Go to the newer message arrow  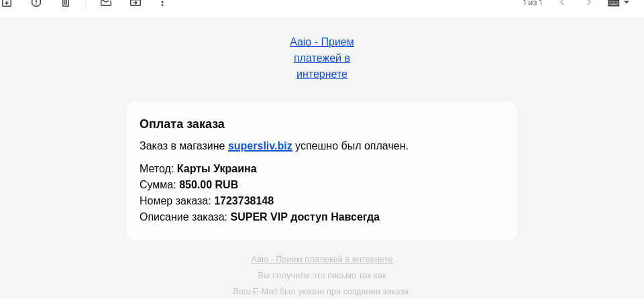click(x=562, y=3)
